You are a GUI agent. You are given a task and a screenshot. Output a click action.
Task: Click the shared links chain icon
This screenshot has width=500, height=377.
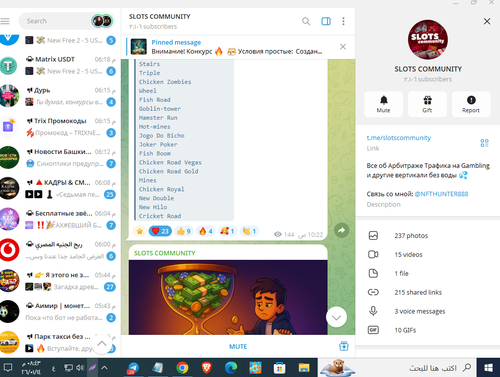(373, 292)
